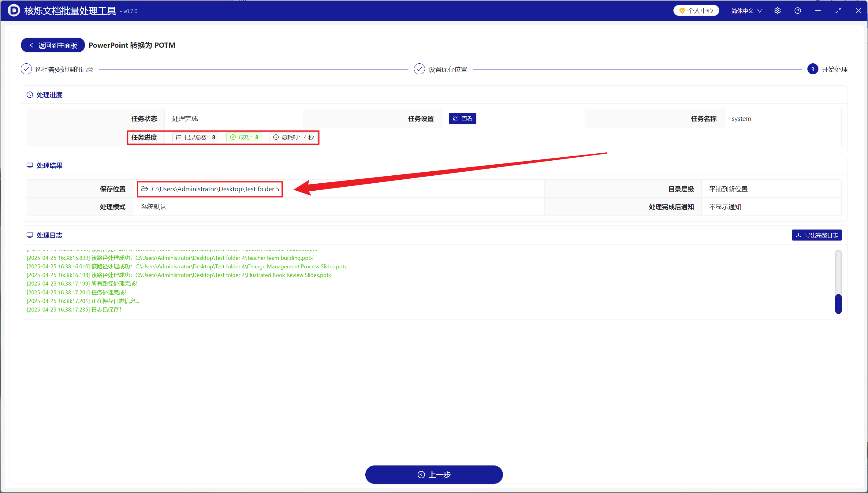This screenshot has width=868, height=493.
Task: Export the log with 导出完整日志
Action: pos(817,235)
